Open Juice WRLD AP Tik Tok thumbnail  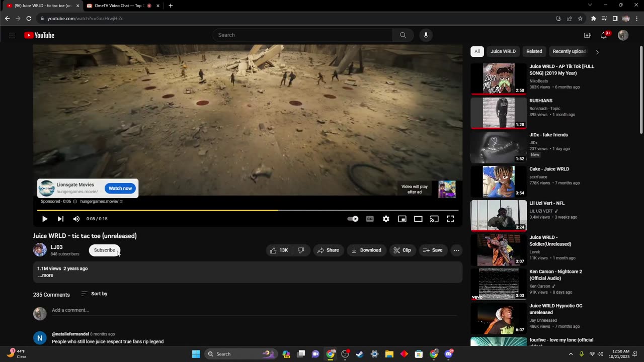point(499,78)
